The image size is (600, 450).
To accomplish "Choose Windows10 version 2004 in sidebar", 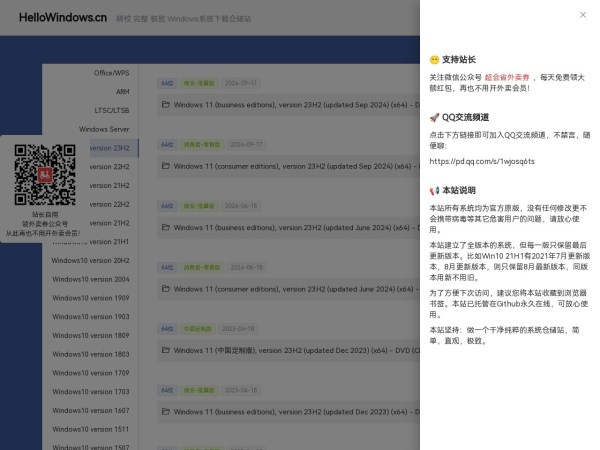I will (x=91, y=279).
